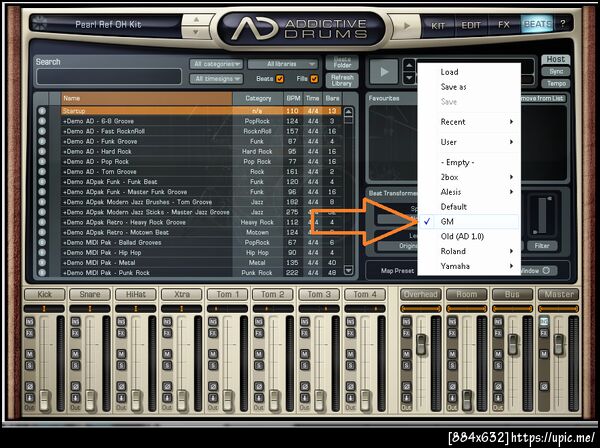
Task: Open the All categories dropdown
Action: tap(217, 64)
